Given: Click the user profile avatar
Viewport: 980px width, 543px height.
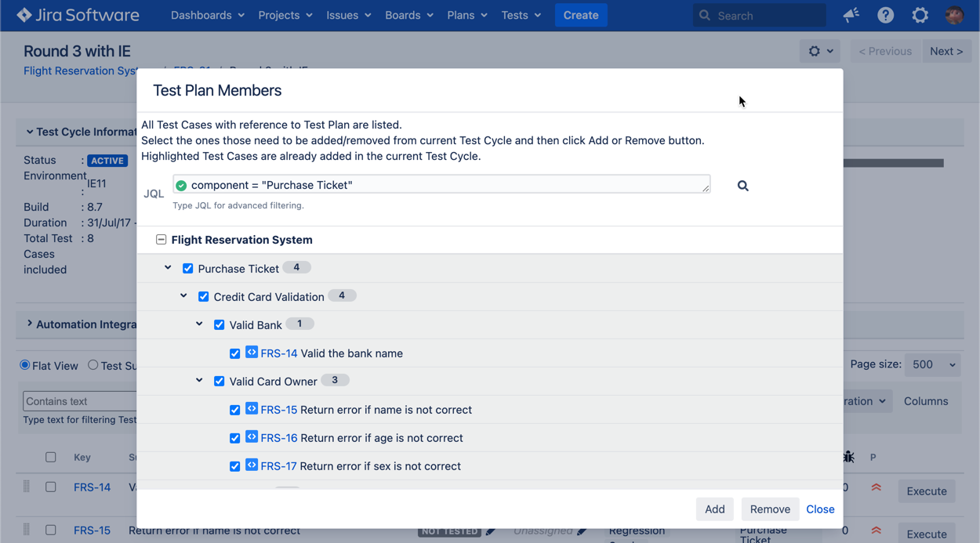Looking at the screenshot, I should click(x=954, y=15).
